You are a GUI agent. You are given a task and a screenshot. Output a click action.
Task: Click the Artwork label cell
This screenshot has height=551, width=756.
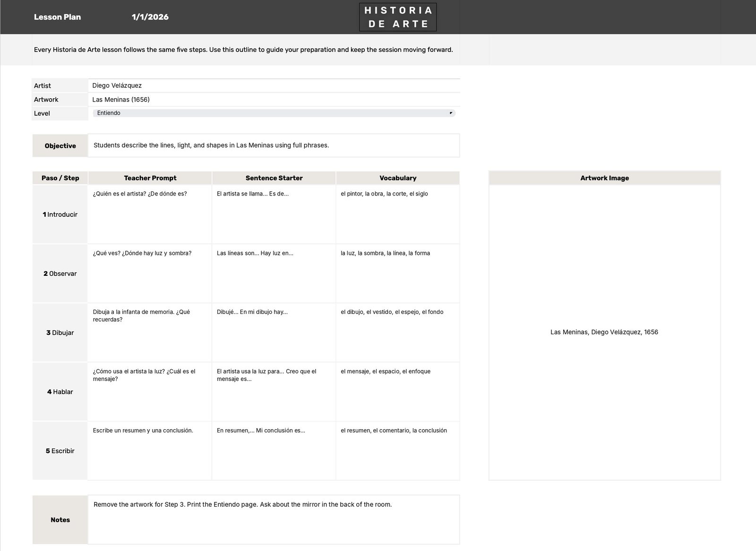click(x=60, y=100)
